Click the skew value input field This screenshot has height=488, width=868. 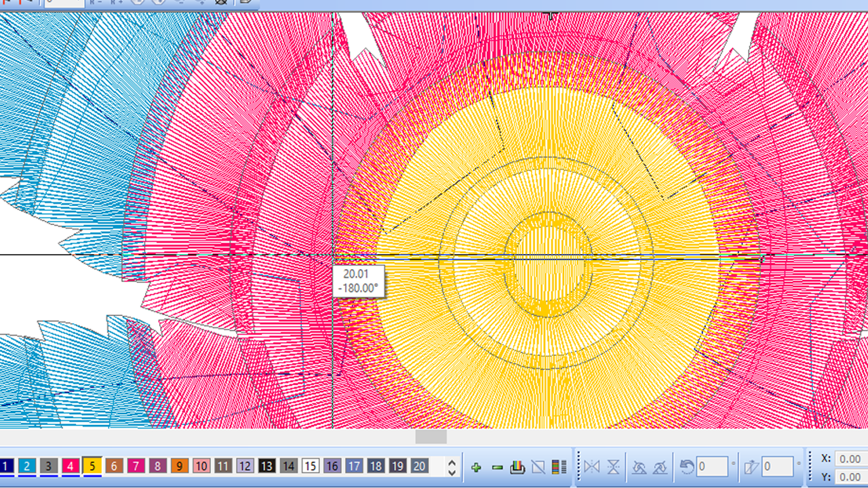coord(776,467)
